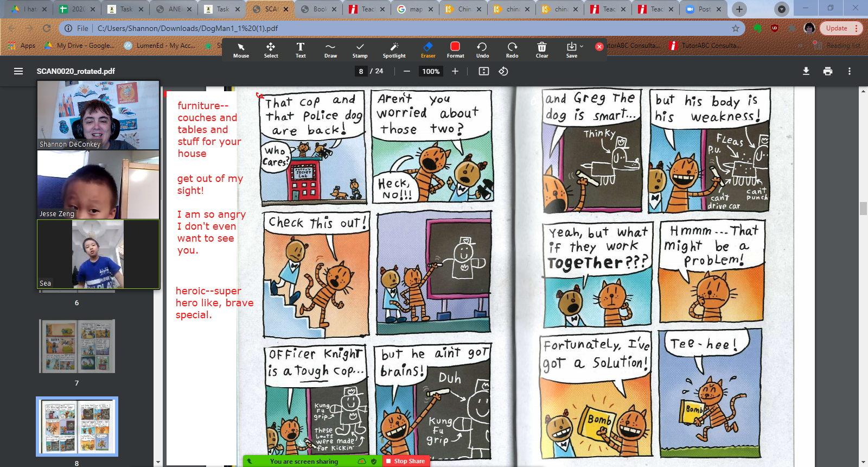This screenshot has height=467, width=868.
Task: Print the PDF document
Action: point(828,71)
